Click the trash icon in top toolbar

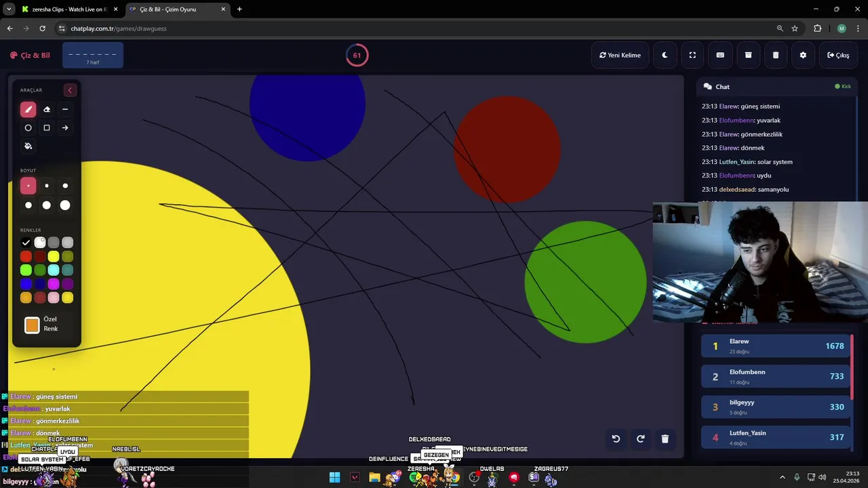776,55
